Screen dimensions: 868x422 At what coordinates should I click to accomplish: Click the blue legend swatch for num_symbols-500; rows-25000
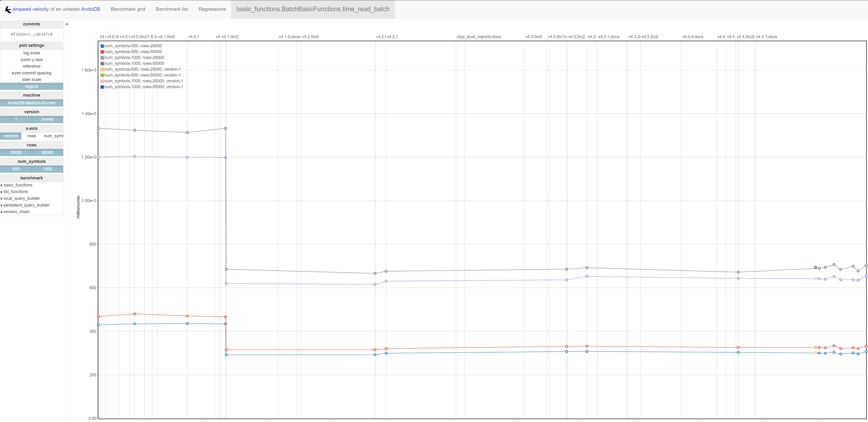[102, 46]
